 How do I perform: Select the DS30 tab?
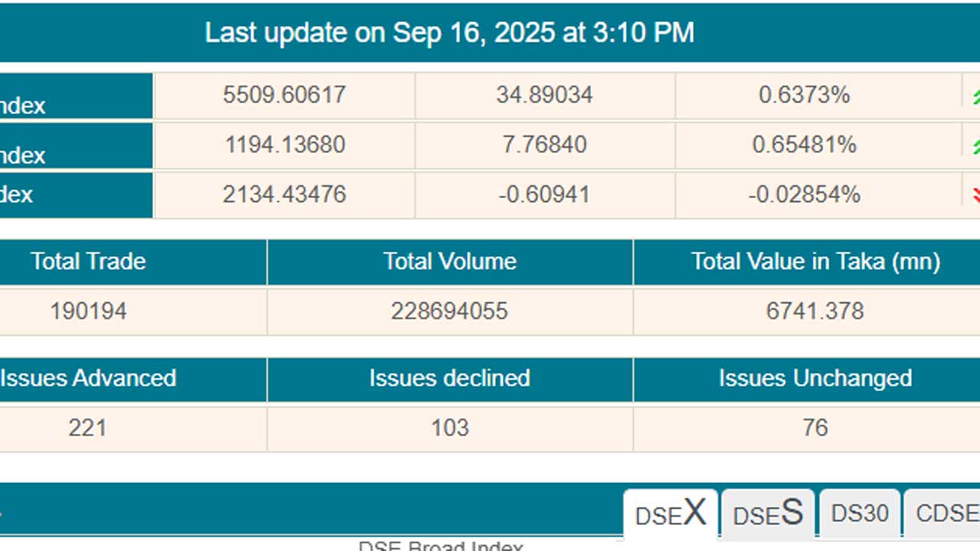tap(860, 514)
